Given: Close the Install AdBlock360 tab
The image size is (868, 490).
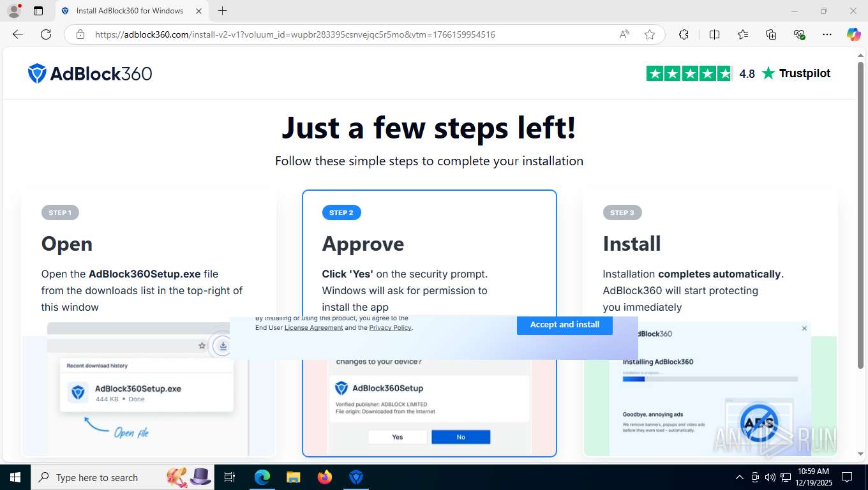Looking at the screenshot, I should 199,11.
